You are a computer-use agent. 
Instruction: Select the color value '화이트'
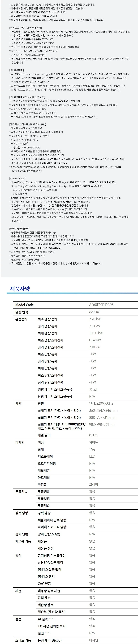point(94,442)
